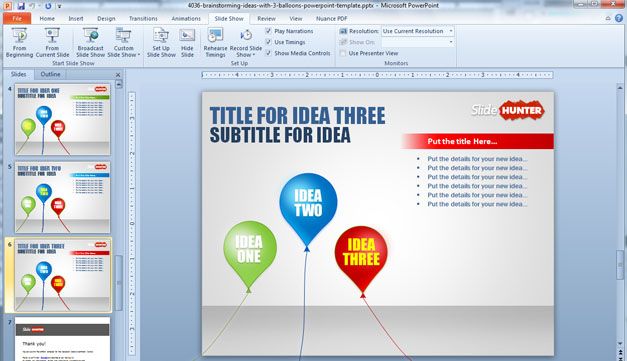Open the Review ribbon tab
Screen dimensions: 627x361
(266, 18)
